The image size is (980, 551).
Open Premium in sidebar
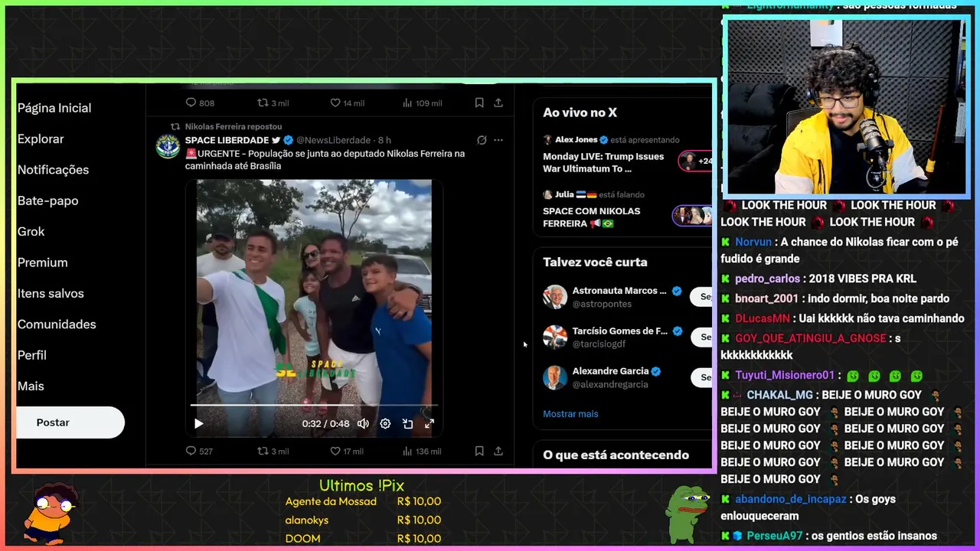(x=43, y=262)
